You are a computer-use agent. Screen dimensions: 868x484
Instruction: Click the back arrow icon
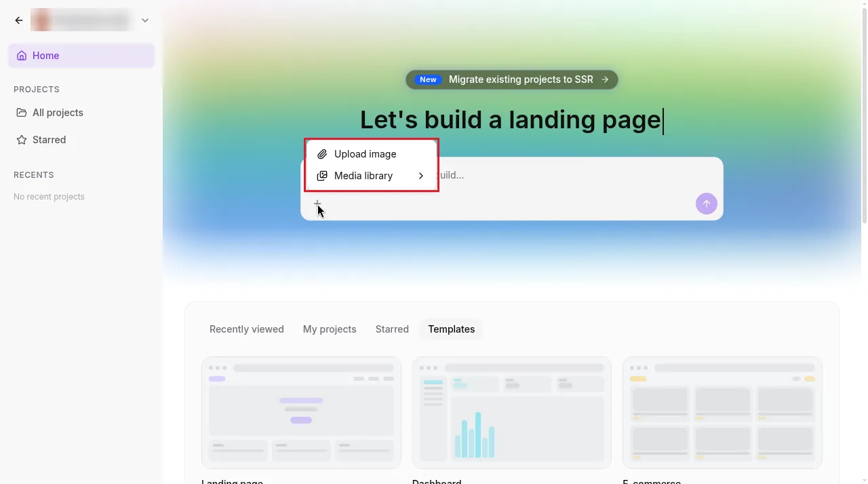[x=19, y=20]
